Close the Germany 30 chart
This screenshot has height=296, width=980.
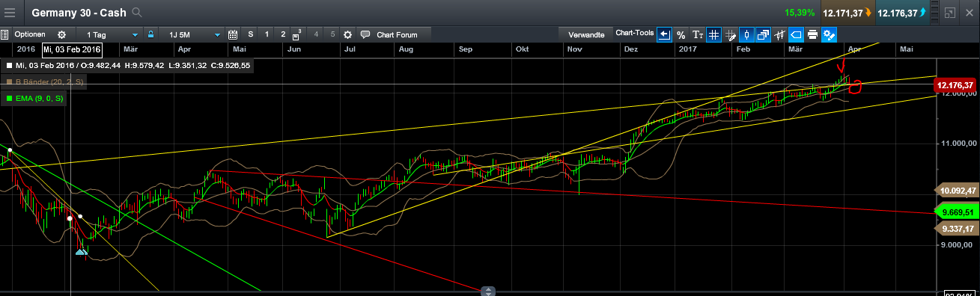970,13
